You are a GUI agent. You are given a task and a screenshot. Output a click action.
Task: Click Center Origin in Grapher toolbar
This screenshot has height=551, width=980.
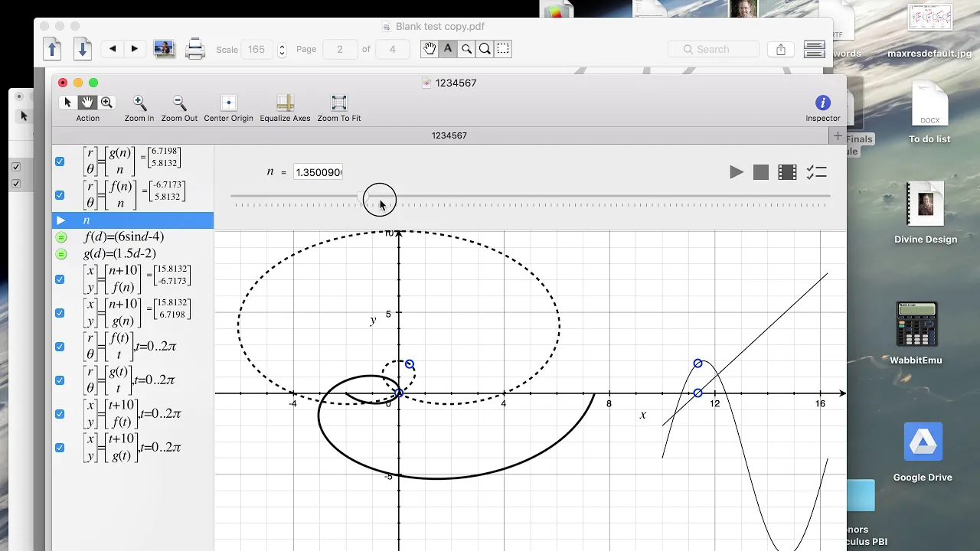(228, 103)
